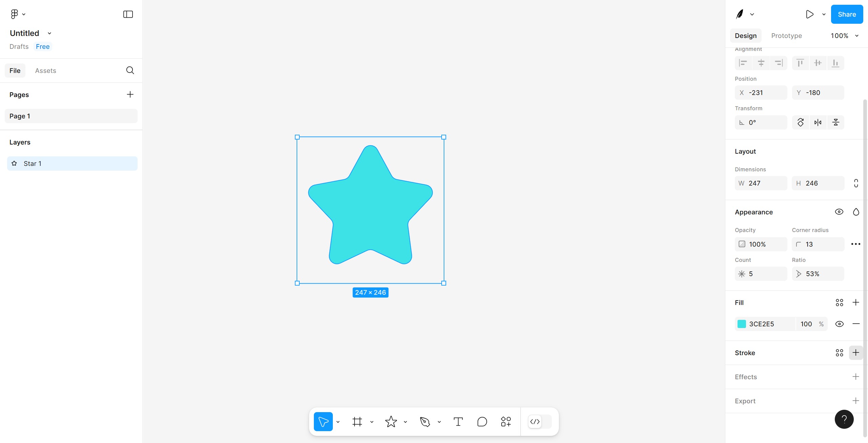868x443 pixels.
Task: Align right icon in Alignment section
Action: click(x=779, y=63)
